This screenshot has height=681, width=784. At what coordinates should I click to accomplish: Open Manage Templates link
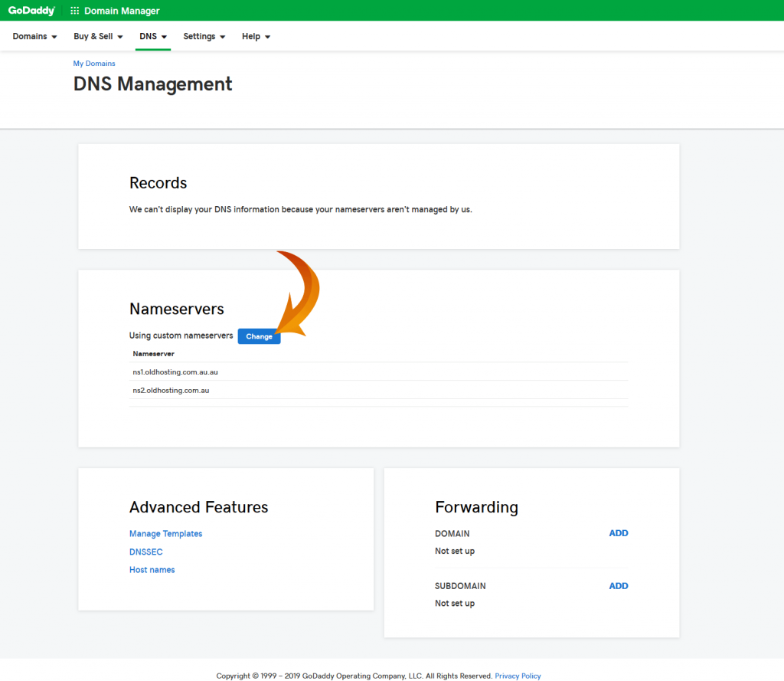165,533
